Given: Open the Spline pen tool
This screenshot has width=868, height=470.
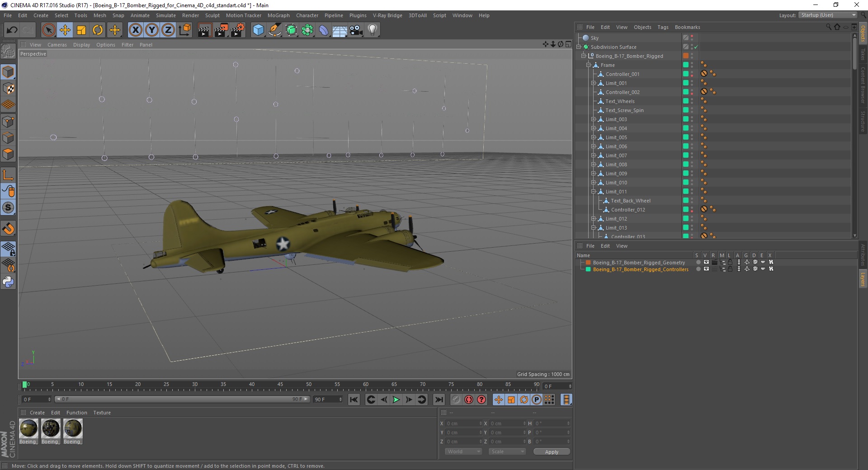Looking at the screenshot, I should [274, 30].
